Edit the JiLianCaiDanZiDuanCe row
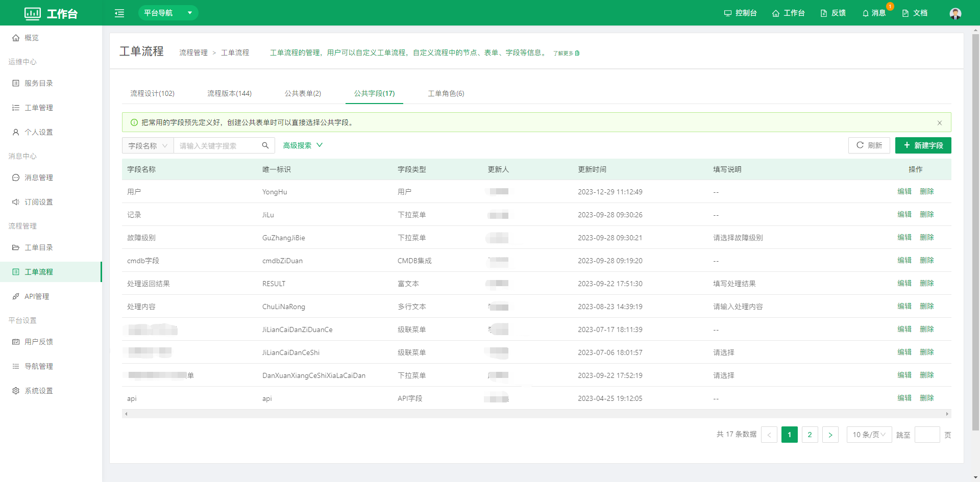This screenshot has height=482, width=980. [x=904, y=329]
